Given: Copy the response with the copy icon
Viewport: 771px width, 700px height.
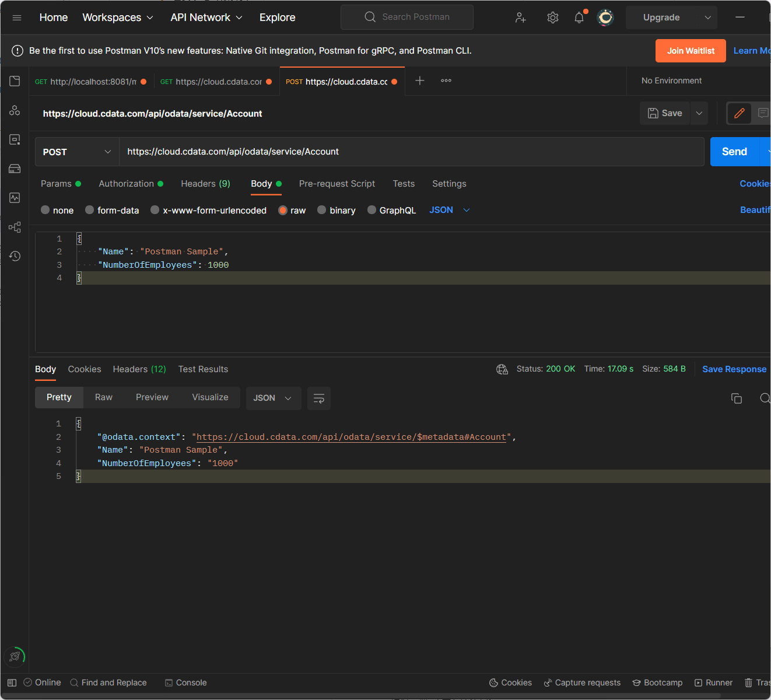Looking at the screenshot, I should 737,398.
